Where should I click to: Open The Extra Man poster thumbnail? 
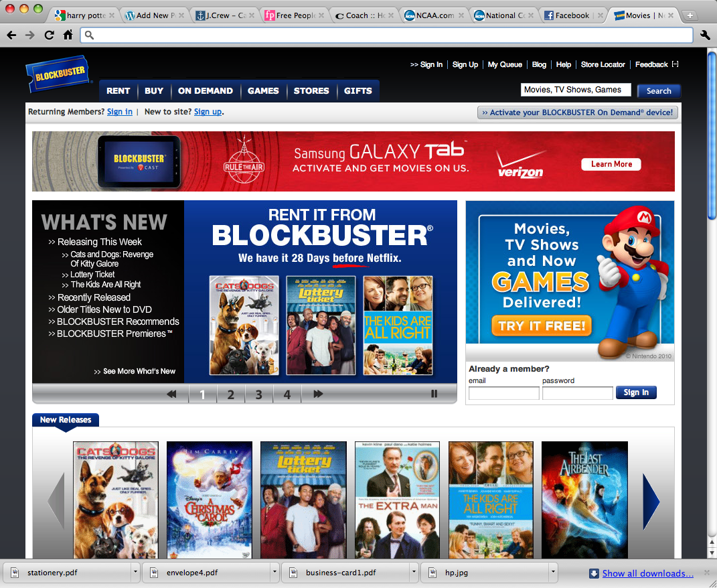[x=398, y=500]
